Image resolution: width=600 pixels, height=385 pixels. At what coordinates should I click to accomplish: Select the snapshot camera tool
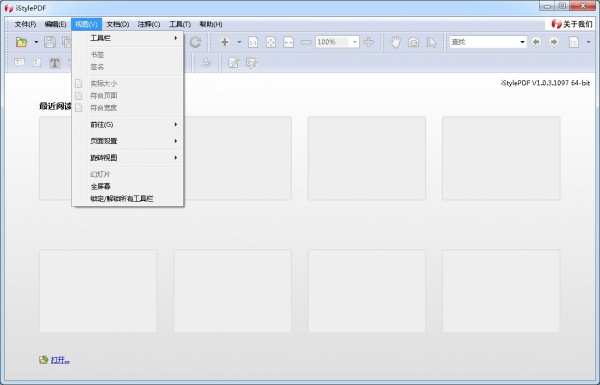413,42
